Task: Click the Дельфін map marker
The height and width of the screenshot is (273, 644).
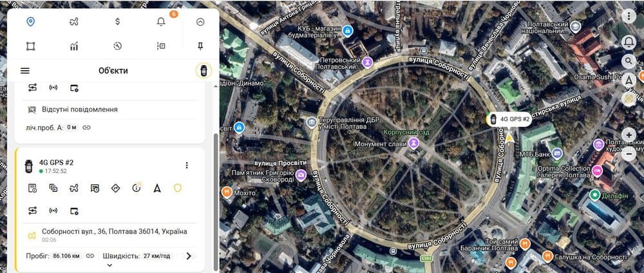Action: 594,195
